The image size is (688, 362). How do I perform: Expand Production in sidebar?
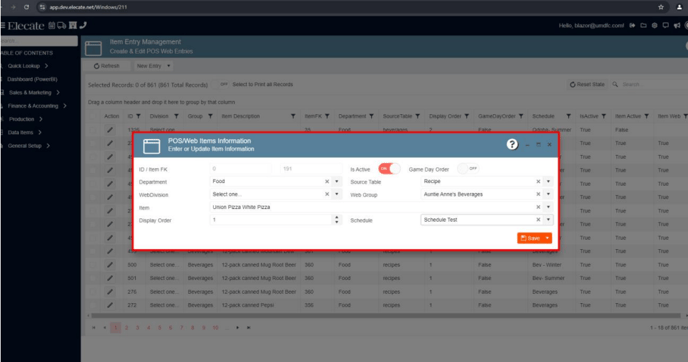pyautogui.click(x=25, y=119)
